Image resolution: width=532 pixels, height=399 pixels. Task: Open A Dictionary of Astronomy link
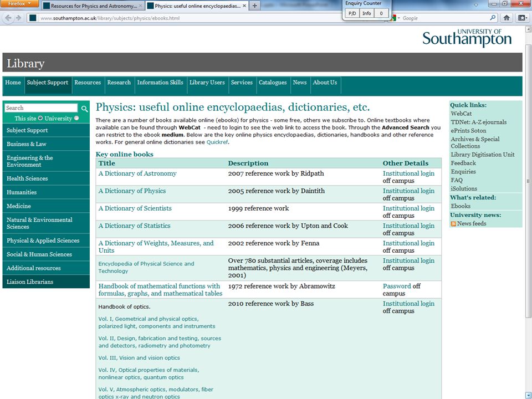[x=137, y=173]
